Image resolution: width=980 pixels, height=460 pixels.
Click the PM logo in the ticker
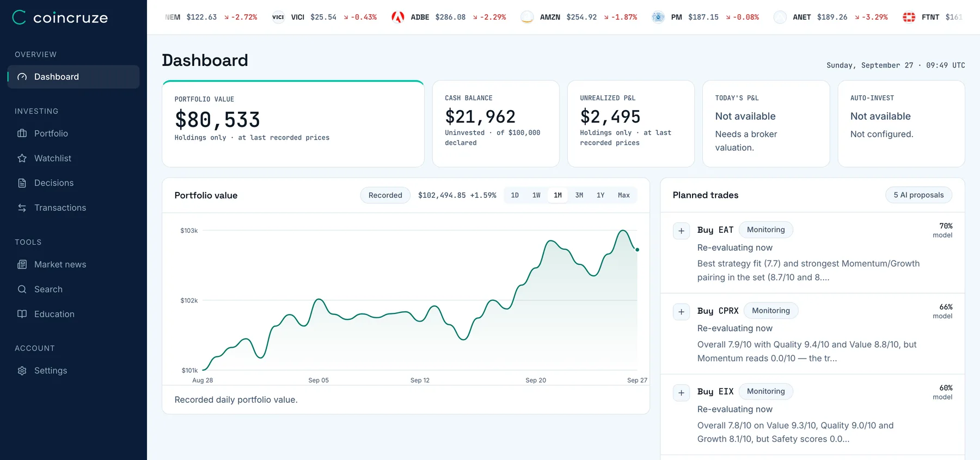click(x=658, y=17)
